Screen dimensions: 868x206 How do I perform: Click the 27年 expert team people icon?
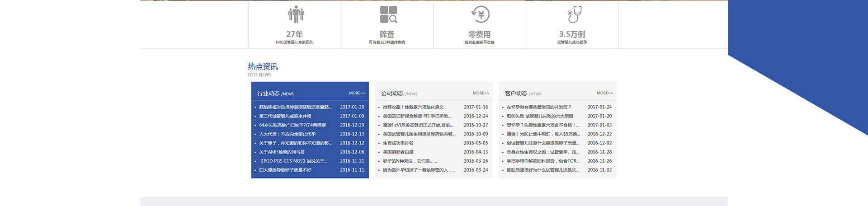click(x=296, y=14)
